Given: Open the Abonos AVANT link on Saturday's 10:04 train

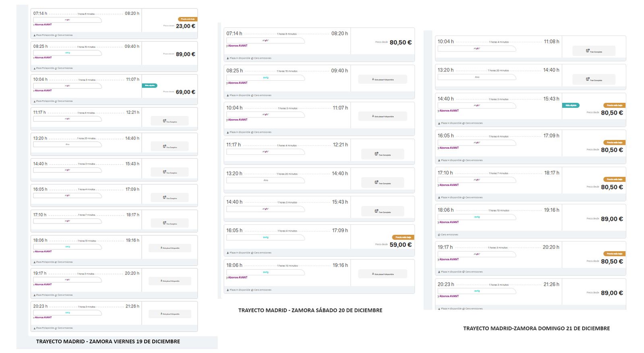Looking at the screenshot, I should [237, 120].
